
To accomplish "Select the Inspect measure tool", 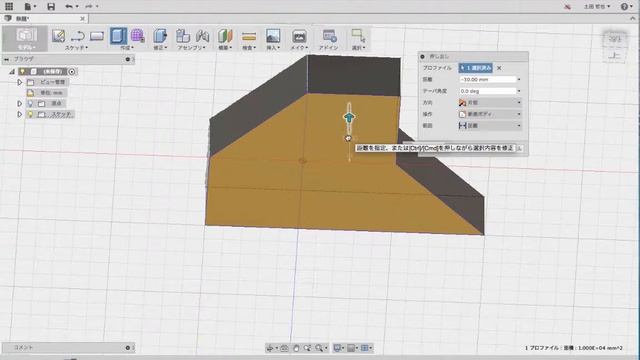I will (249, 37).
